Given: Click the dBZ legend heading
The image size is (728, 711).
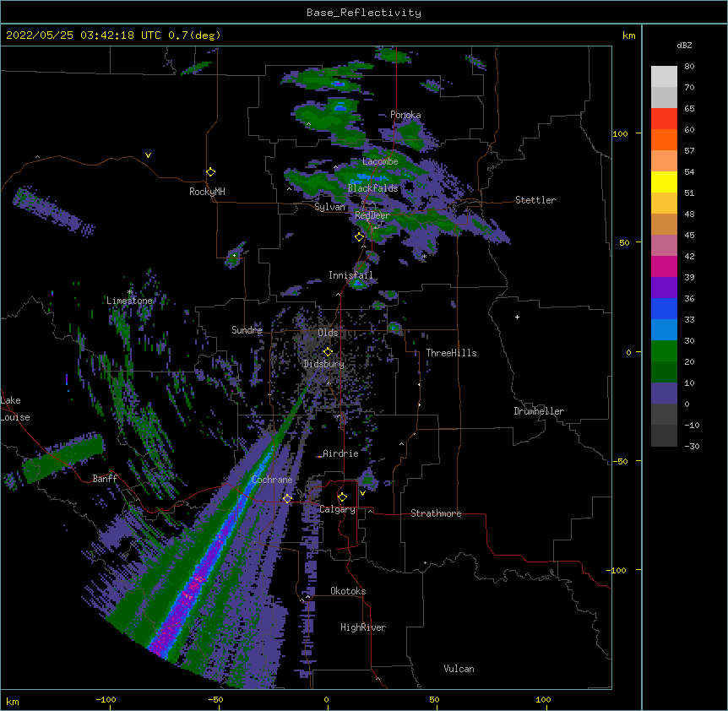Looking at the screenshot, I should click(684, 46).
